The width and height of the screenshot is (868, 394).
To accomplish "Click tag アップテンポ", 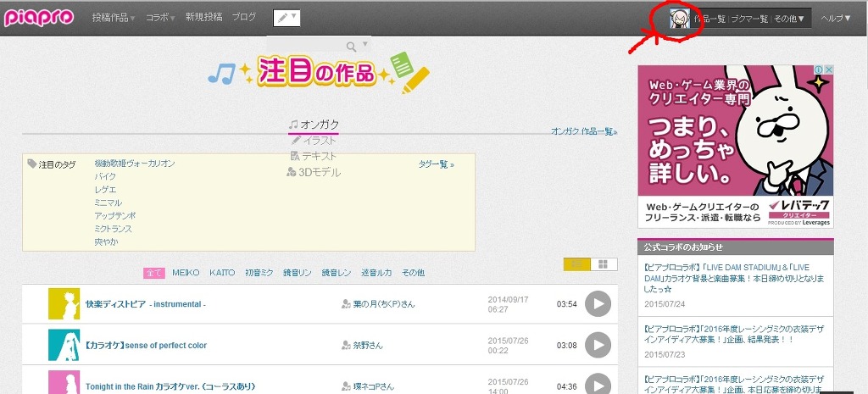I will (x=115, y=216).
